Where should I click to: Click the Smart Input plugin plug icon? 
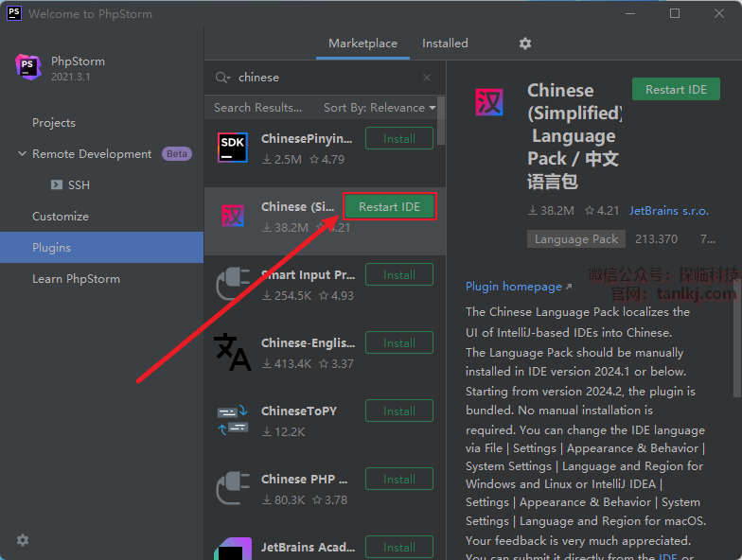tap(233, 284)
